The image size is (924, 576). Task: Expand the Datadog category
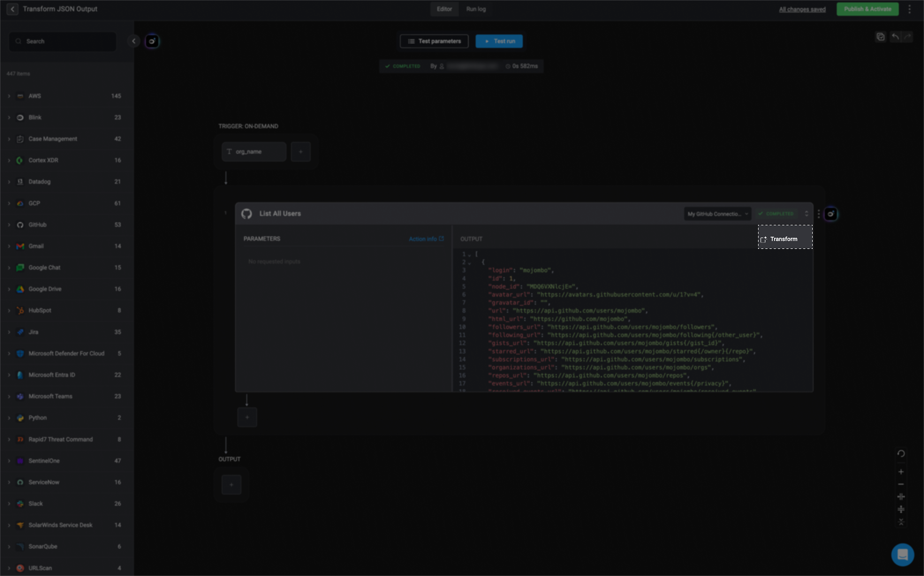pyautogui.click(x=9, y=181)
